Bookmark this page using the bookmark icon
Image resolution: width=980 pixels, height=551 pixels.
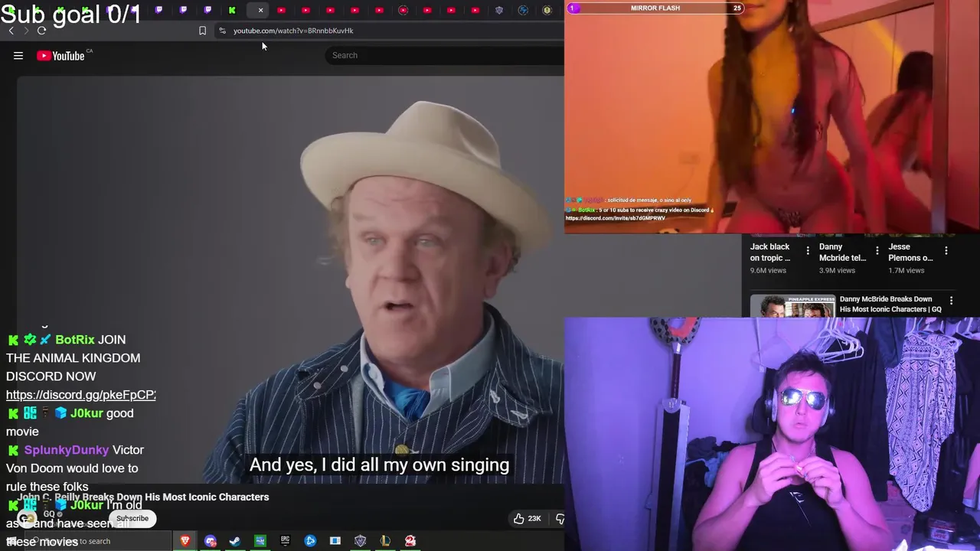[x=202, y=31]
